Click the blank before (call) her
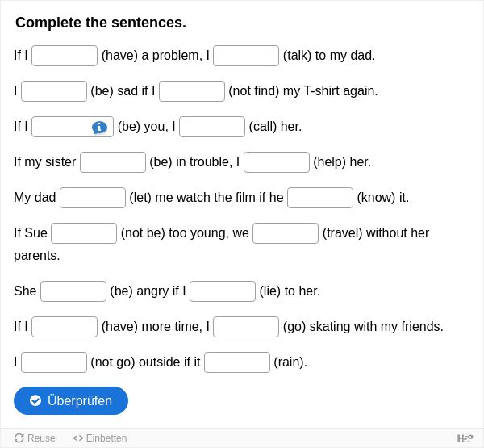This screenshot has height=448, width=484. [212, 127]
